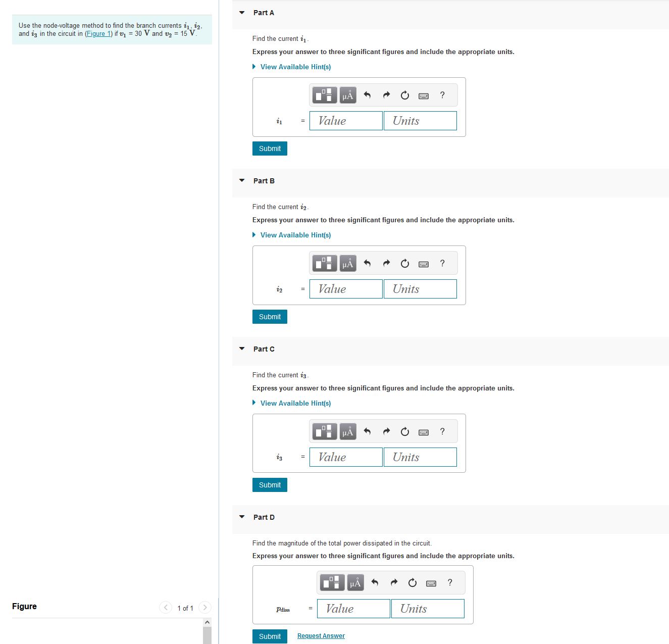Submit the Part A answer

point(269,148)
